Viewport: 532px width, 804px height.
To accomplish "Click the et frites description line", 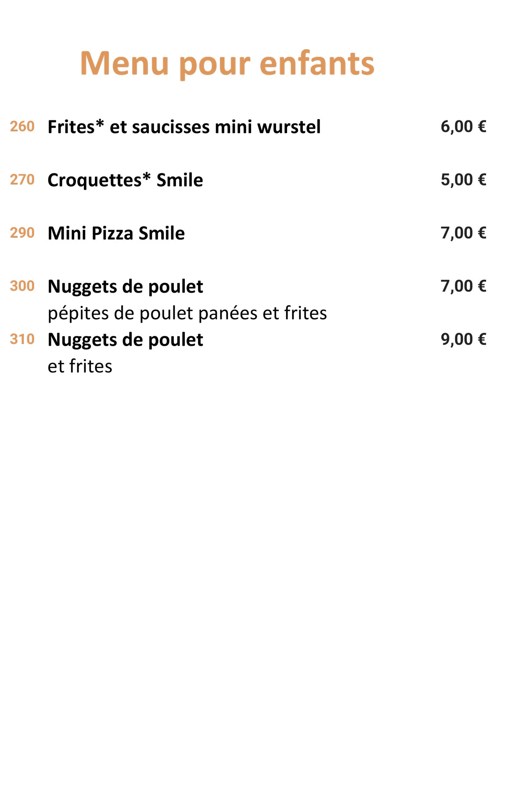I will [x=80, y=366].
